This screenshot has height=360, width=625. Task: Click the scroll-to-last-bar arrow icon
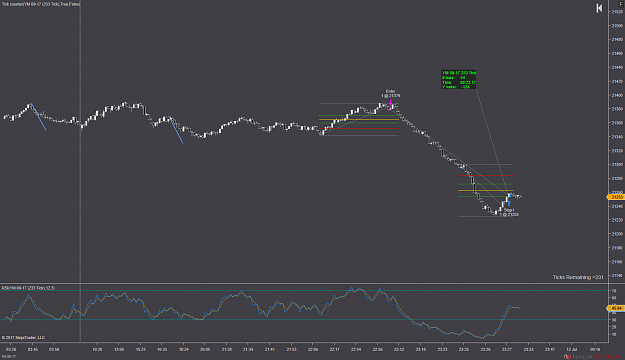[x=599, y=8]
